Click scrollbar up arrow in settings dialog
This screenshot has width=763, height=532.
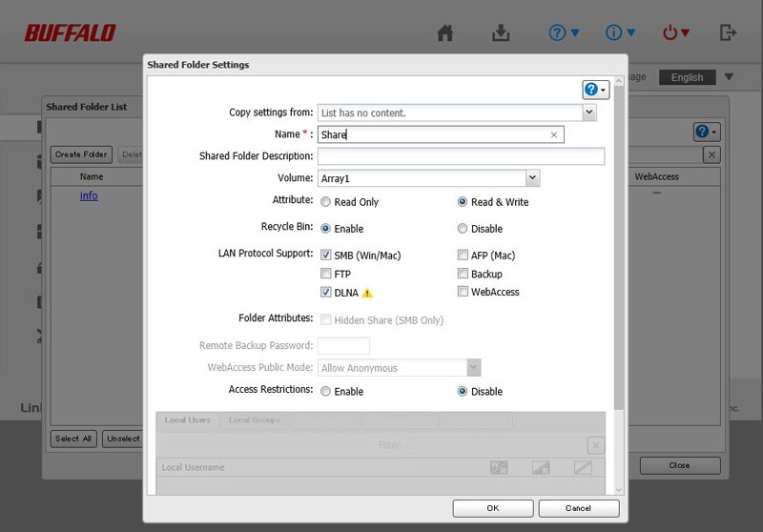coord(618,81)
